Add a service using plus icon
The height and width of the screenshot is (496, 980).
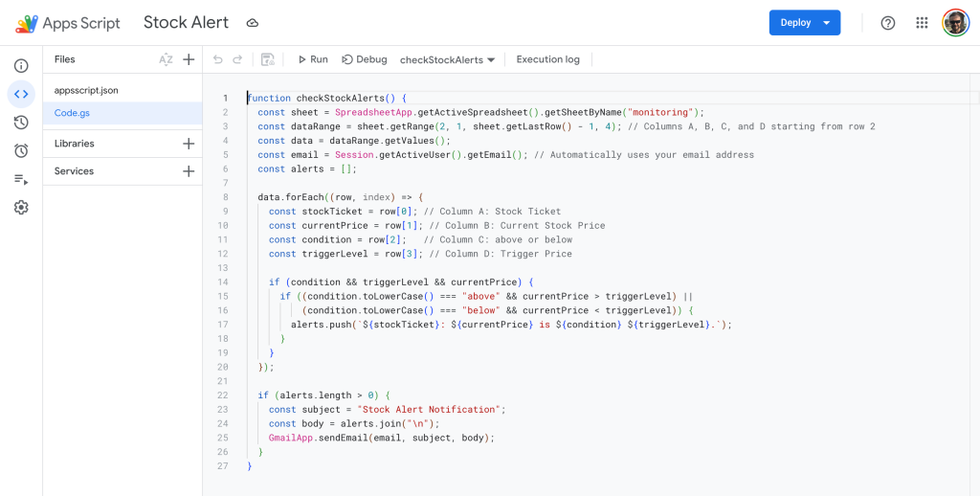point(189,171)
